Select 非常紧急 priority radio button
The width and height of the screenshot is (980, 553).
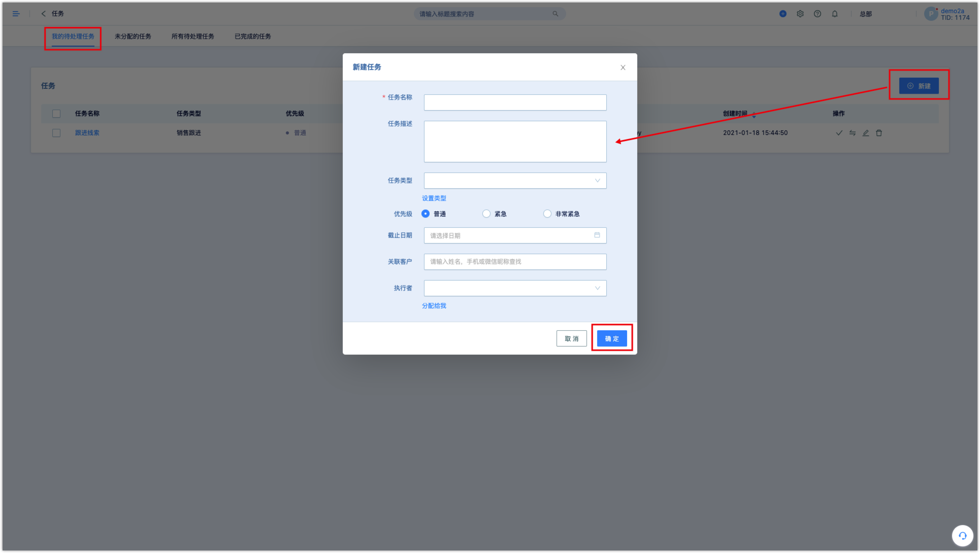547,214
